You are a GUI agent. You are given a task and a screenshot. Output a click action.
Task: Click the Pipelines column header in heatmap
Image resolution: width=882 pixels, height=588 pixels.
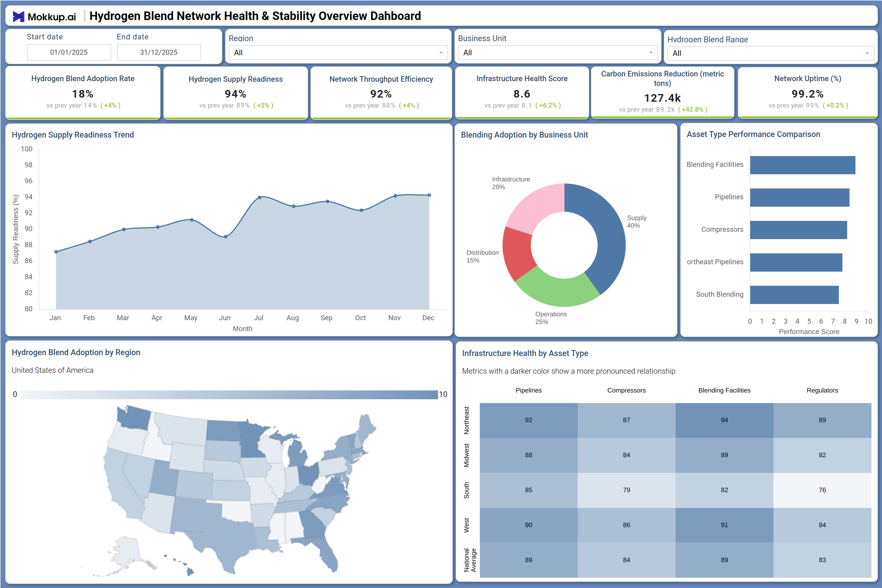click(529, 390)
